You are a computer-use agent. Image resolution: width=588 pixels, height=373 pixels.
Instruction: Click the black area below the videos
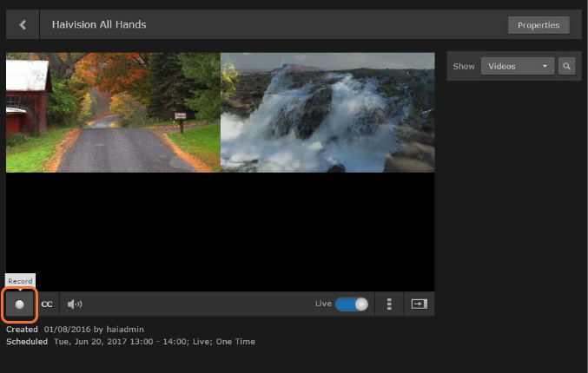220,230
